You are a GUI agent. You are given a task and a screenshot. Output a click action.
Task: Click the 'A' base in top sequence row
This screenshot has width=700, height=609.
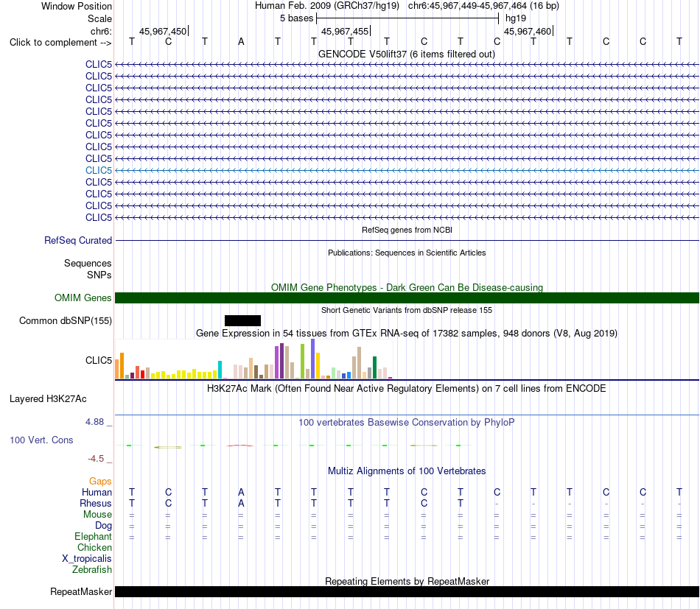241,41
